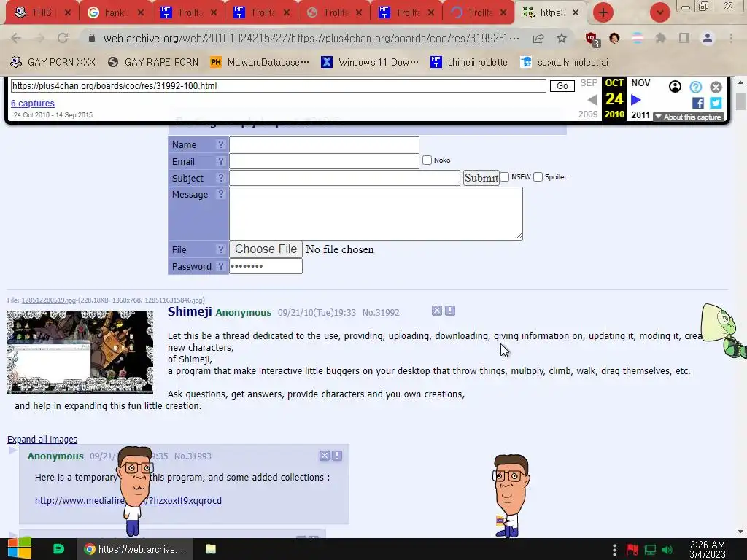Click the network monitor tray icon

(x=650, y=550)
